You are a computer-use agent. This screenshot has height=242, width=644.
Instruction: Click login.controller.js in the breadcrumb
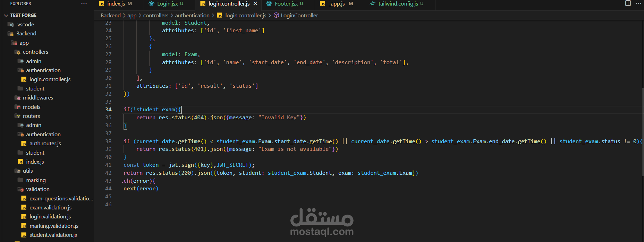coord(246,15)
